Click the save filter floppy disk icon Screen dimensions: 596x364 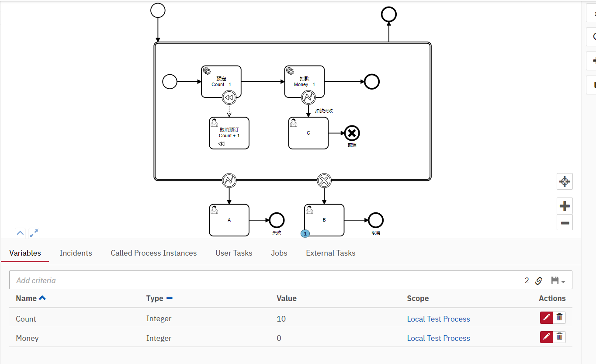(x=555, y=281)
